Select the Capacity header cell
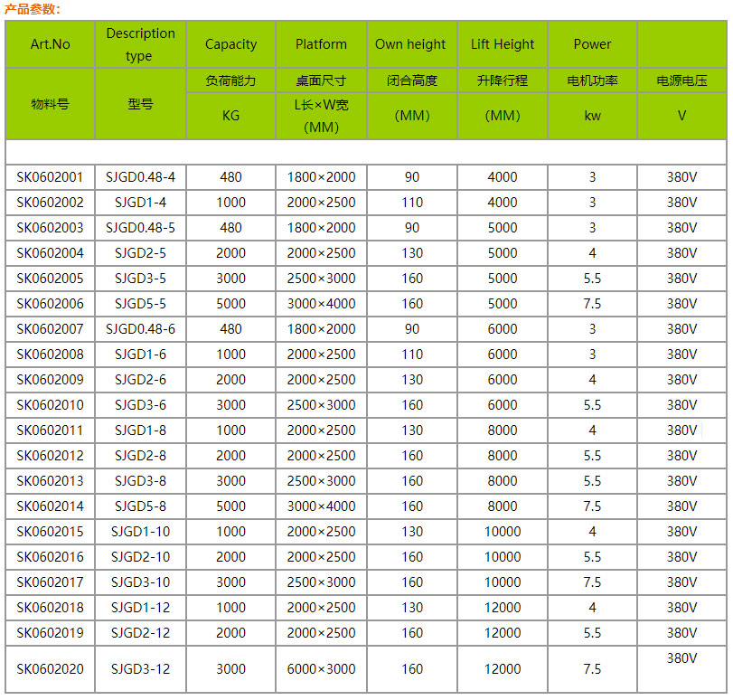This screenshot has width=733, height=700. [x=231, y=44]
